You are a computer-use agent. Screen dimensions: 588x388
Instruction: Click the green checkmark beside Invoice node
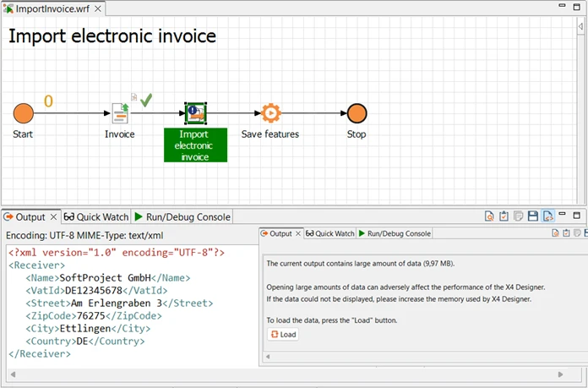point(146,101)
